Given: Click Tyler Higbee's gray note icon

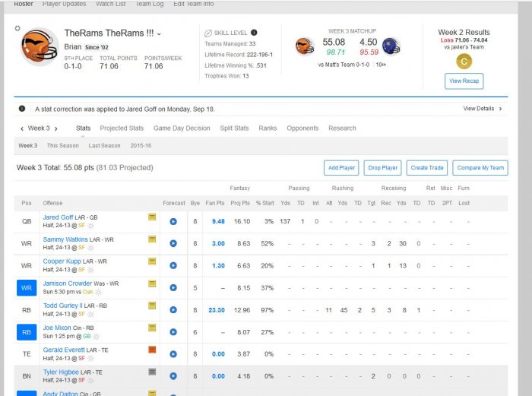Looking at the screenshot, I should [x=152, y=372].
